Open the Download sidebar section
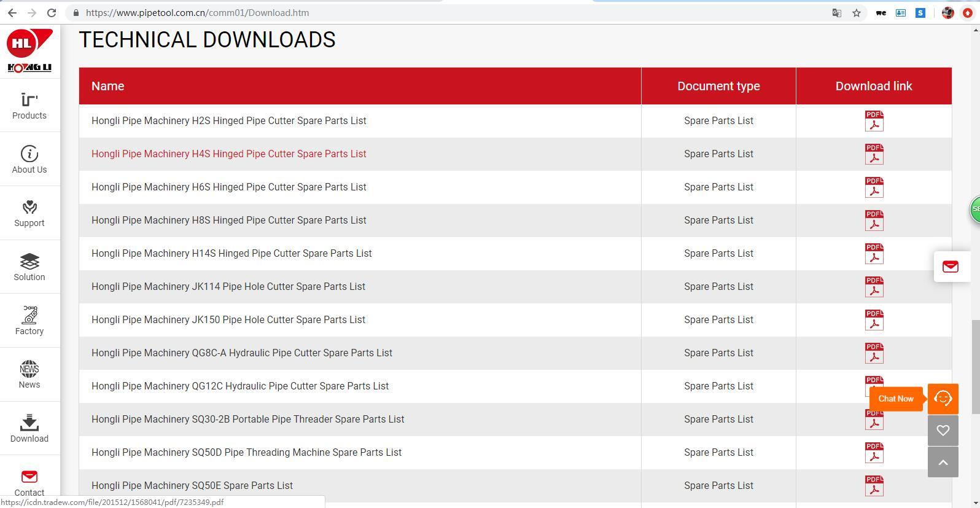 [29, 428]
